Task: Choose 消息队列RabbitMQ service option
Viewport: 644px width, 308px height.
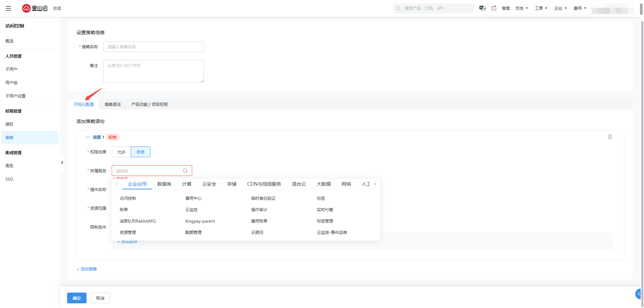Action: (x=138, y=221)
